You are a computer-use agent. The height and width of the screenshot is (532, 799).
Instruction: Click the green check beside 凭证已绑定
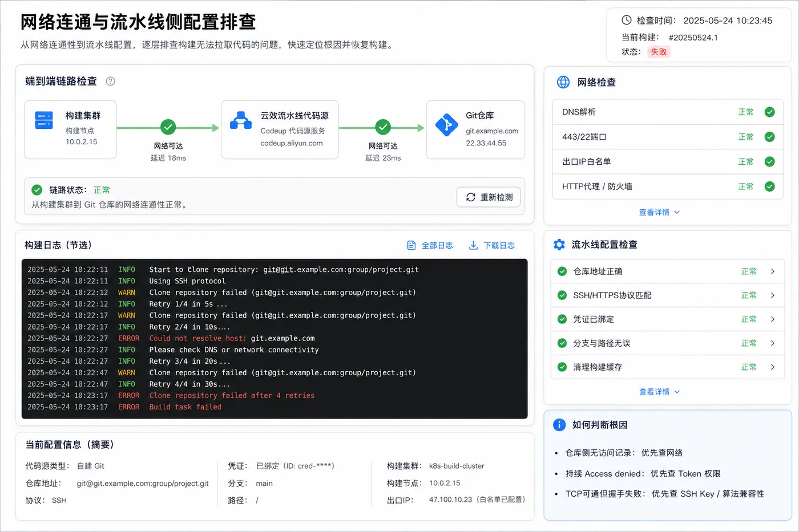(562, 319)
